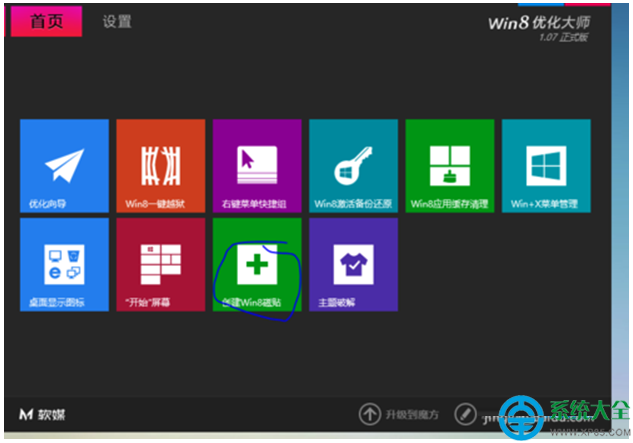Open the 优化向导 paper plane tile
The image size is (633, 443).
click(64, 166)
